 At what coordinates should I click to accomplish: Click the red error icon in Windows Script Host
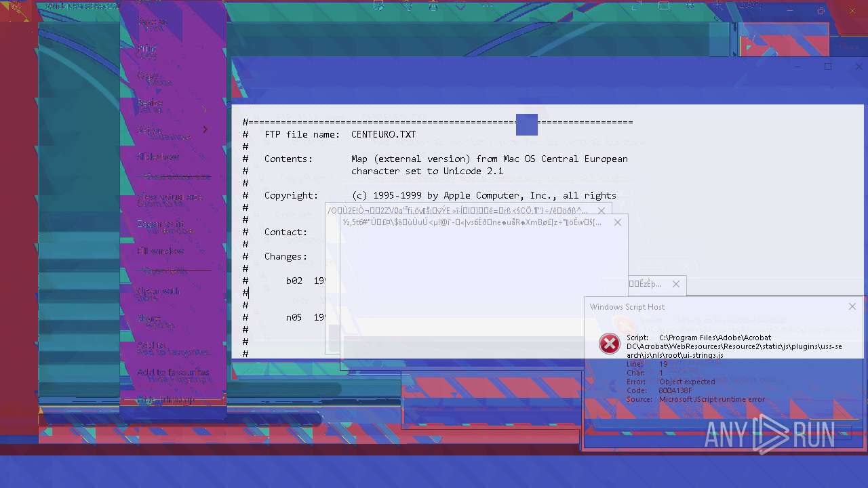(x=609, y=344)
